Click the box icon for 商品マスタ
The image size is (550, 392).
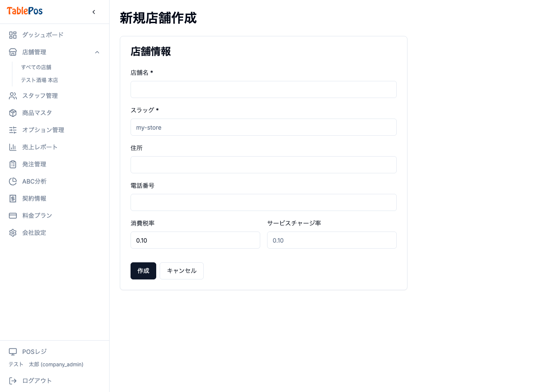pyautogui.click(x=13, y=113)
